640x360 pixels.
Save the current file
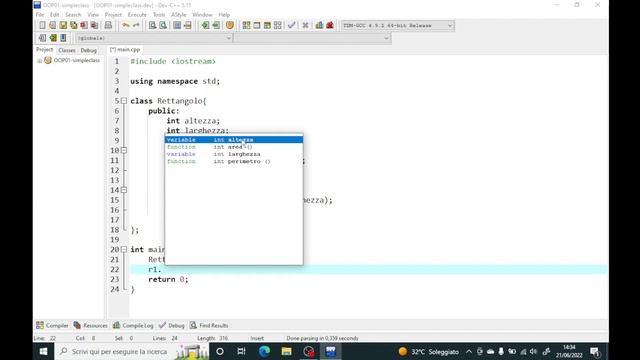click(x=63, y=25)
